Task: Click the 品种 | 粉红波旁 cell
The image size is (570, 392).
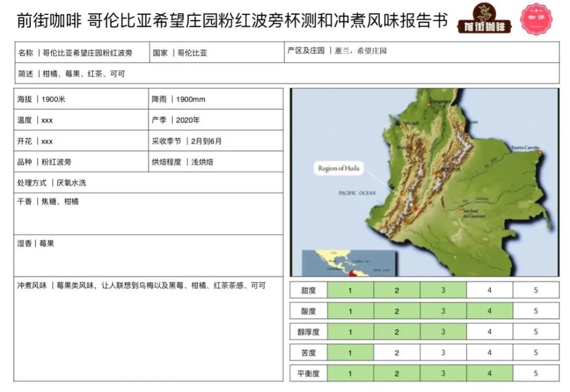Action: 81,161
